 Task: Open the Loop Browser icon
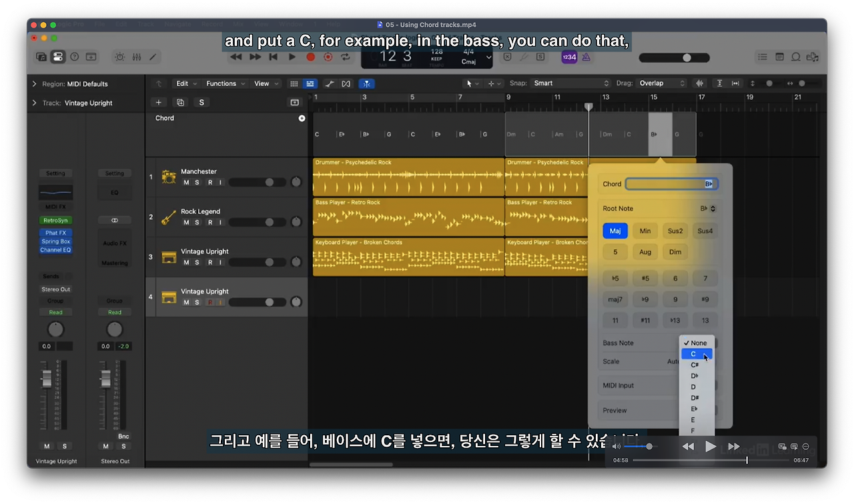pyautogui.click(x=796, y=57)
